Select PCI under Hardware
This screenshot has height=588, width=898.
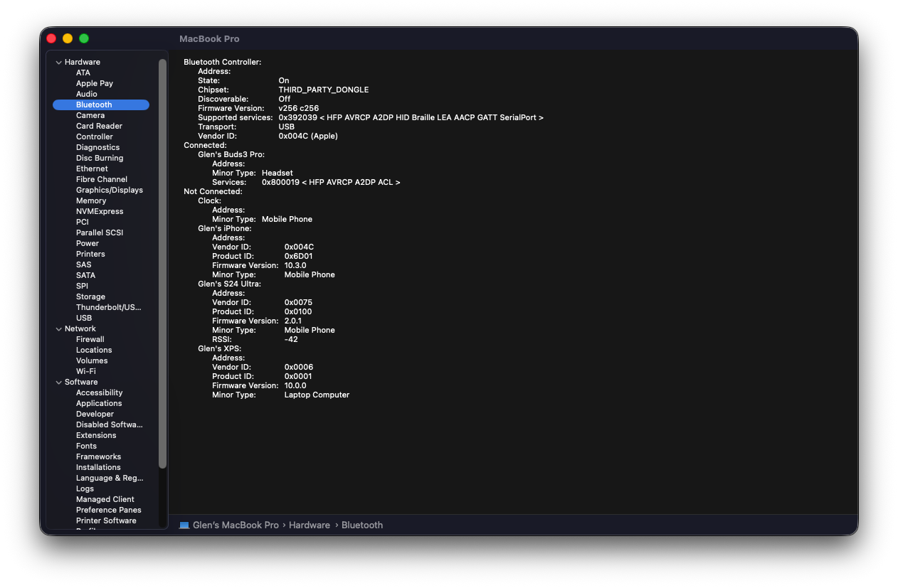coord(83,222)
